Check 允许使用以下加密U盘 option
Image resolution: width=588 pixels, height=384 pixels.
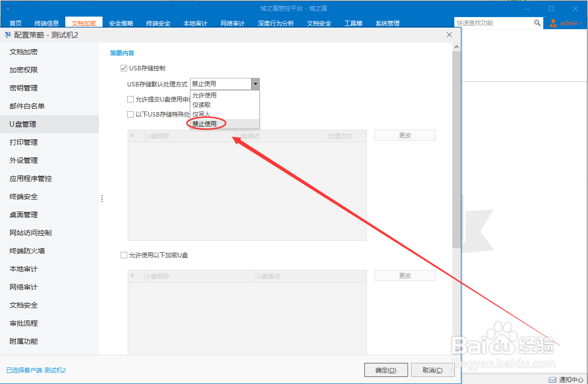tap(124, 255)
